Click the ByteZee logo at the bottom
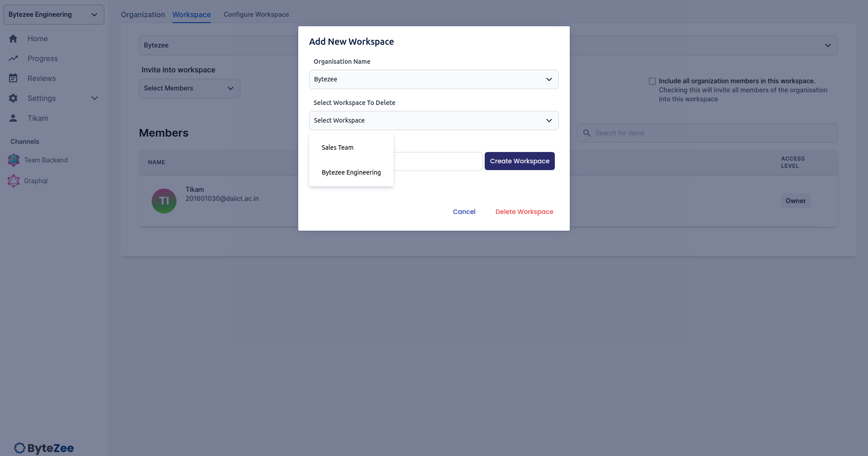The height and width of the screenshot is (456, 868). (44, 448)
